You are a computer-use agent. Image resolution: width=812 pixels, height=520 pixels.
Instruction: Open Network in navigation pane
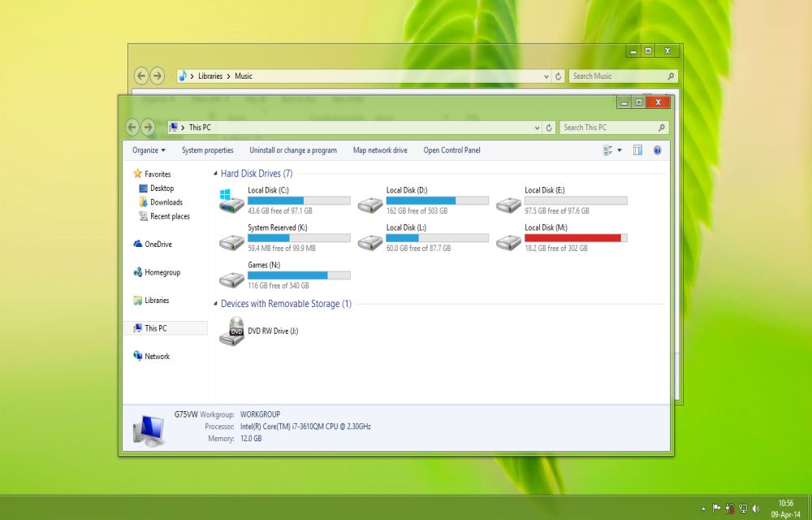(x=157, y=356)
